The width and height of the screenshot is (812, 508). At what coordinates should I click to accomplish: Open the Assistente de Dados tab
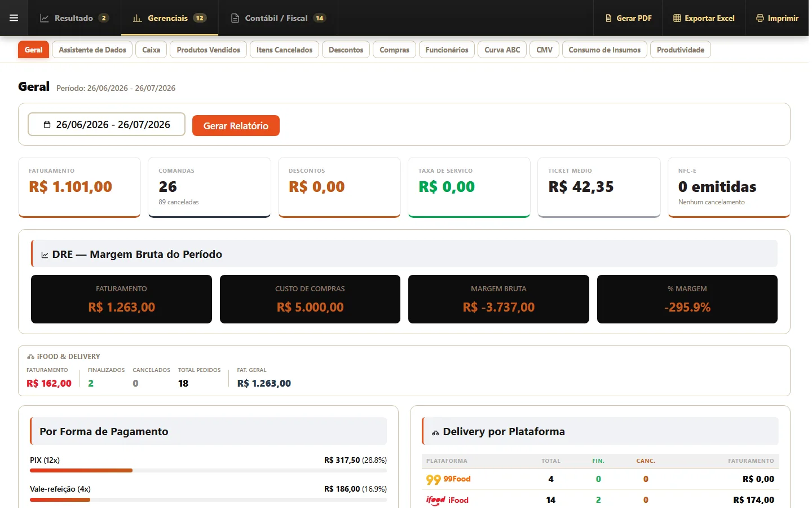92,50
